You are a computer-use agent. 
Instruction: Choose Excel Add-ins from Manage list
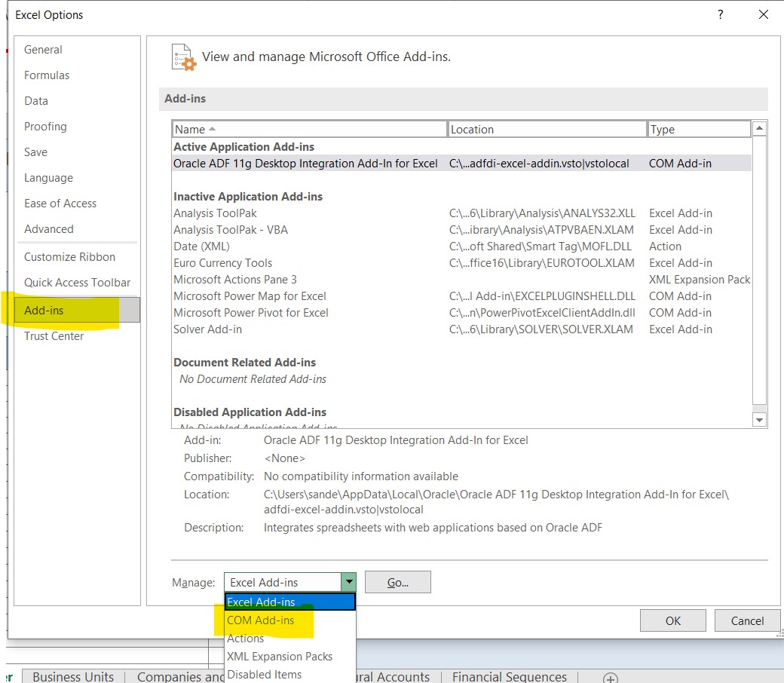(290, 602)
